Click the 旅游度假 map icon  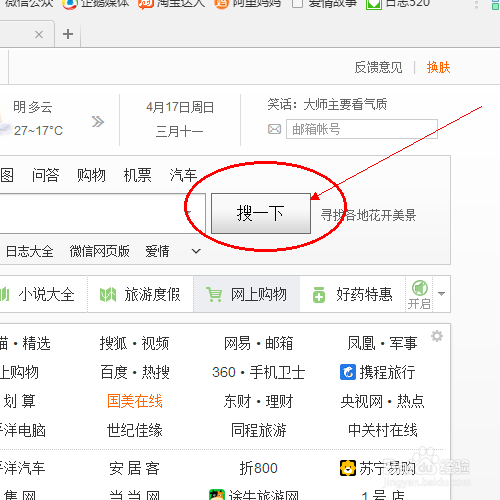[x=108, y=295]
